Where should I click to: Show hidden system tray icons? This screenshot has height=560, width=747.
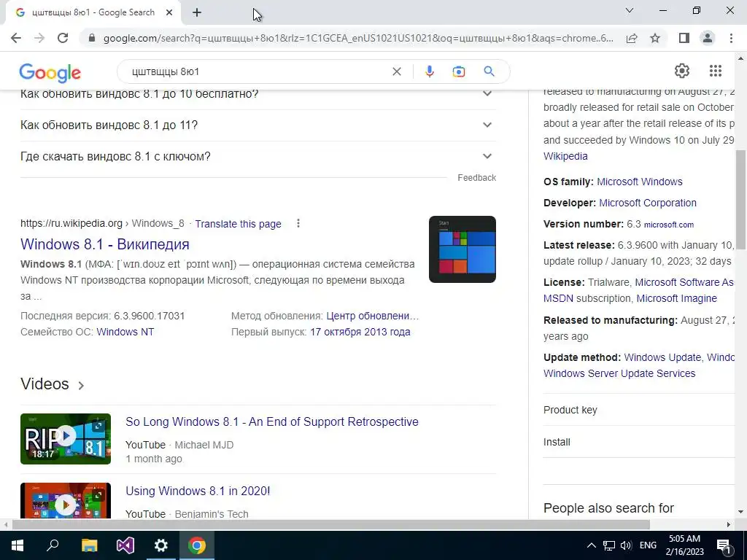coord(591,545)
